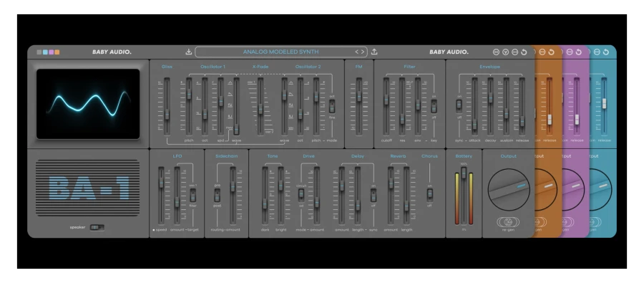
Task: Click the Reverb amount slider handle
Action: click(391, 183)
